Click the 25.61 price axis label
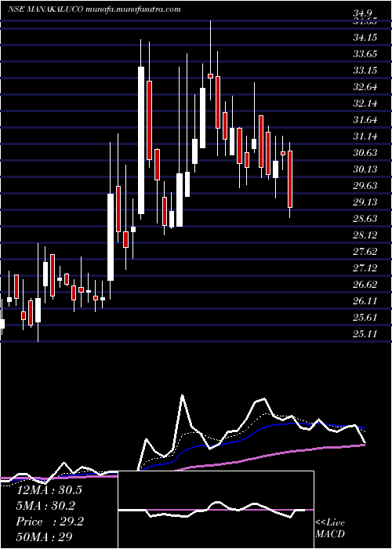Viewport: 392px width, 549px height. point(365,317)
